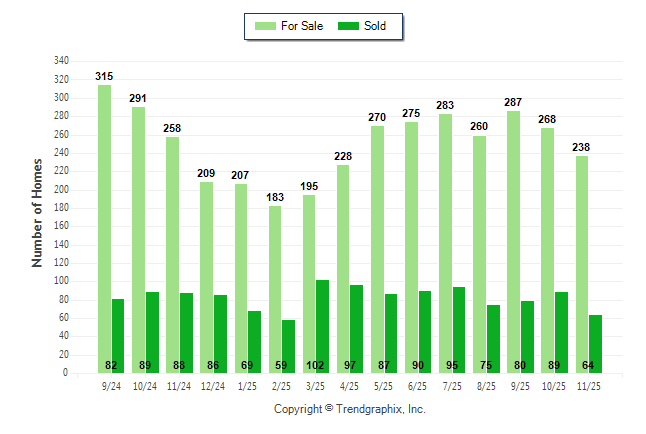Click the 6/25 x-axis label
The image size is (646, 434).
tap(418, 386)
